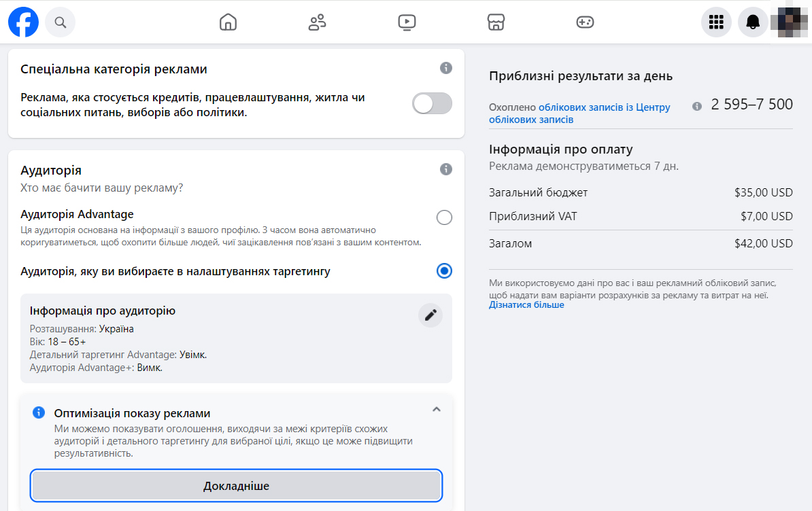This screenshot has height=511, width=812.
Task: Click the profile picture avatar
Action: click(x=790, y=21)
